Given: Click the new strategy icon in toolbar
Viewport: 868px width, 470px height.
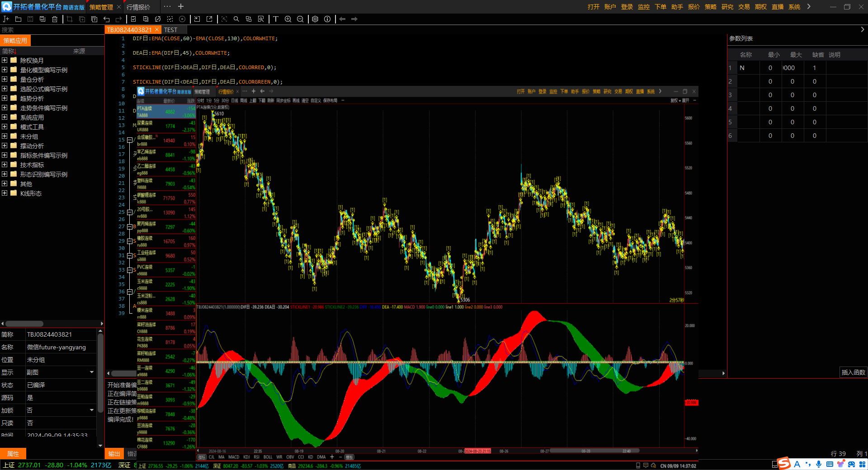Looking at the screenshot, I should pyautogui.click(x=6, y=19).
